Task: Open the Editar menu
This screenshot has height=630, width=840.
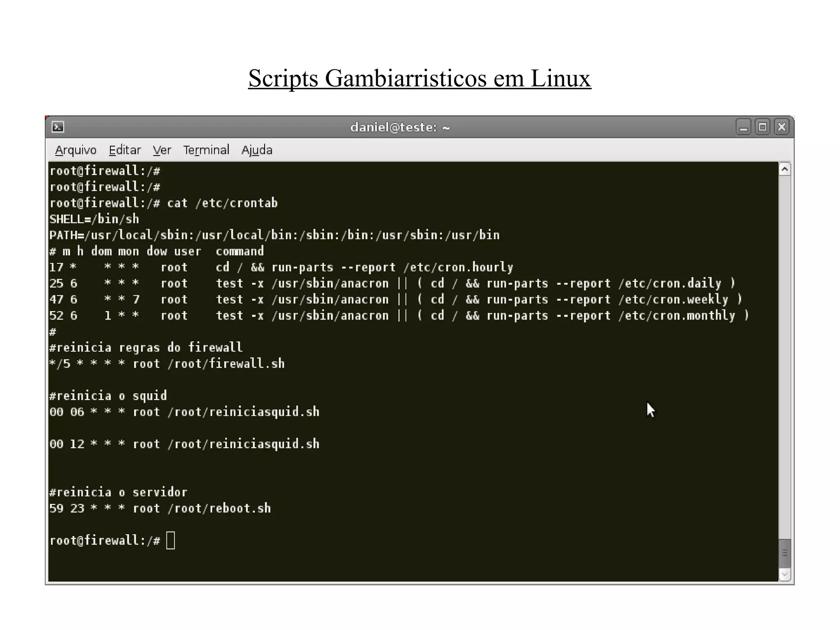Action: point(125,150)
